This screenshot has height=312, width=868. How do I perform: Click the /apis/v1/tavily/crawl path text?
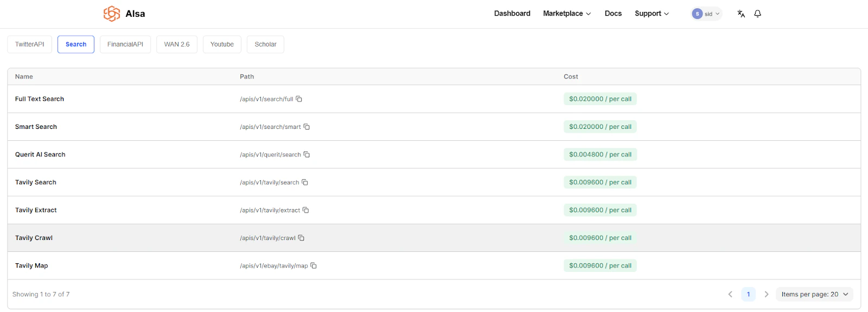tap(267, 238)
